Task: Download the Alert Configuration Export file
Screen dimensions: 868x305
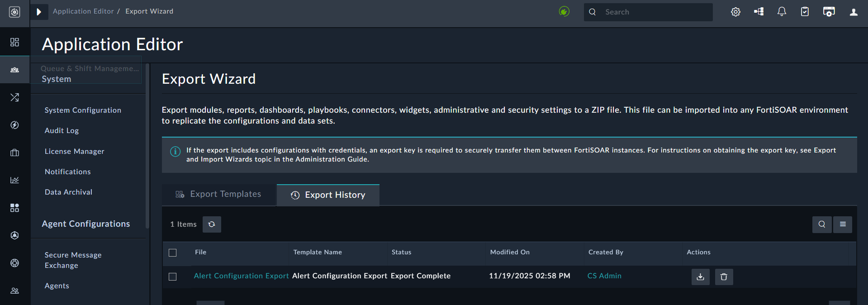Action: pos(701,277)
